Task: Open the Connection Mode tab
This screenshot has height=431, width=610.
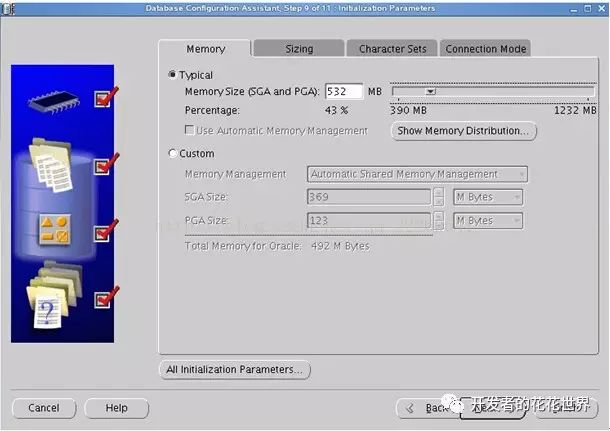Action: (486, 49)
